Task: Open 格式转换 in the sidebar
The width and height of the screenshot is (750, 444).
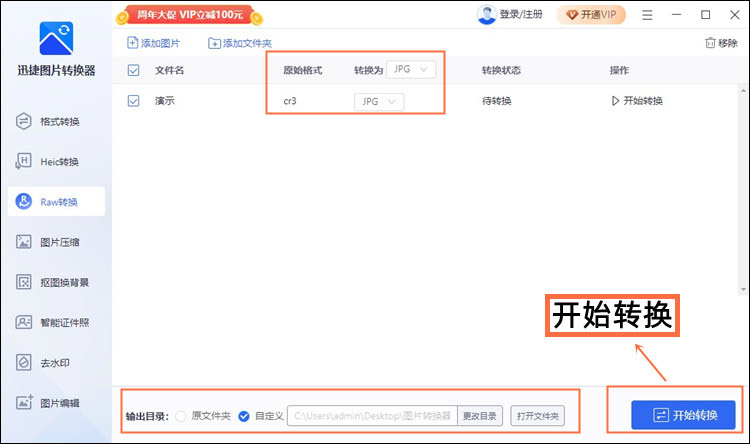Action: (48, 122)
